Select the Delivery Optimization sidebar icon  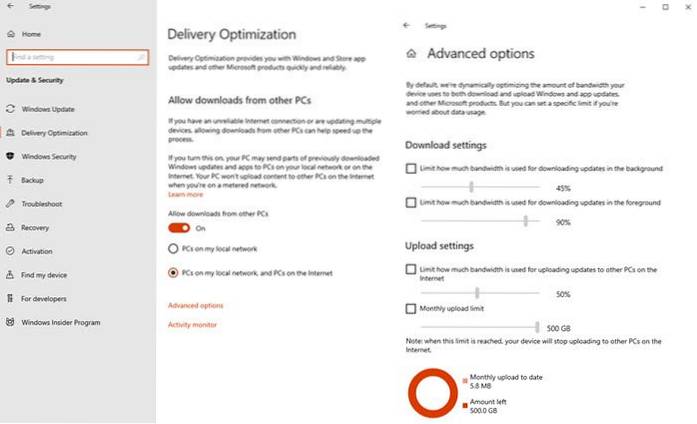(x=10, y=132)
